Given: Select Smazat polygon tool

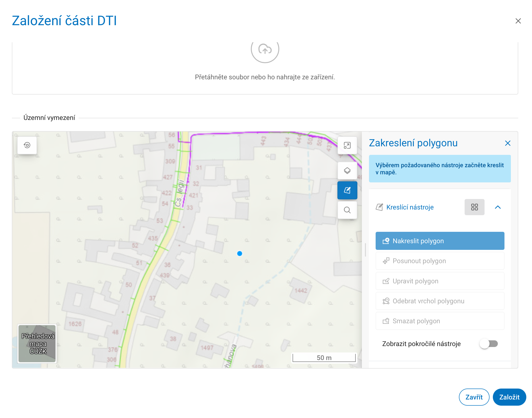Looking at the screenshot, I should pos(440,321).
